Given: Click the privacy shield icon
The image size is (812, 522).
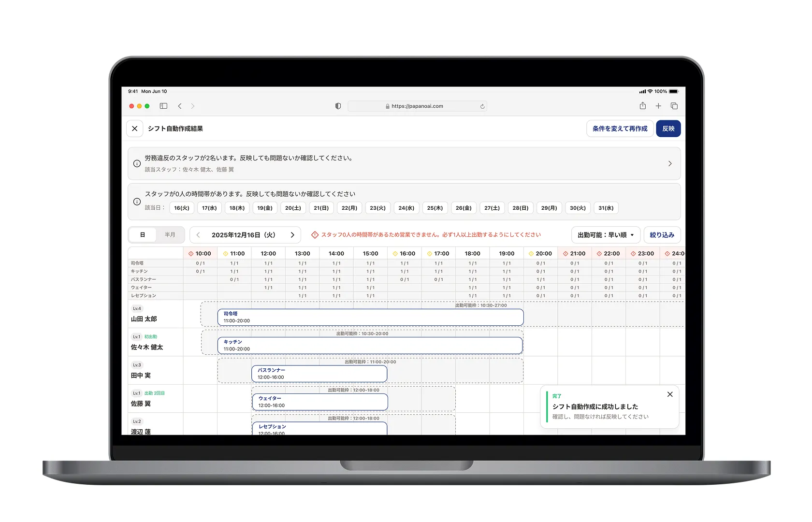Looking at the screenshot, I should click(338, 106).
